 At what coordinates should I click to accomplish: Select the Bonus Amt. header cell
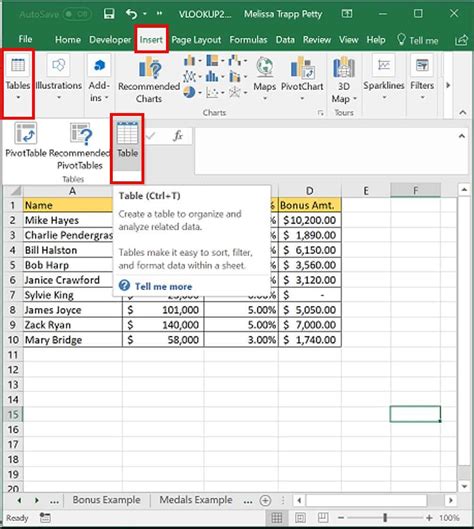pos(310,205)
